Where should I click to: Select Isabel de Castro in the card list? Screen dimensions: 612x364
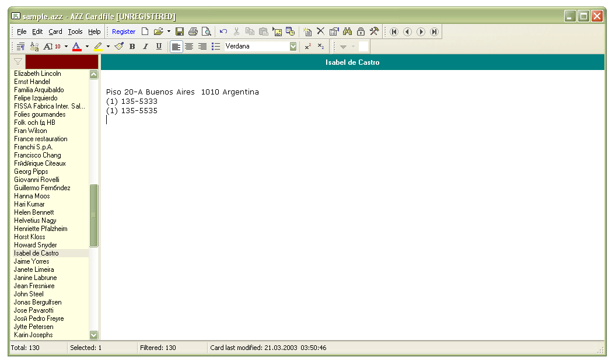[x=36, y=253]
